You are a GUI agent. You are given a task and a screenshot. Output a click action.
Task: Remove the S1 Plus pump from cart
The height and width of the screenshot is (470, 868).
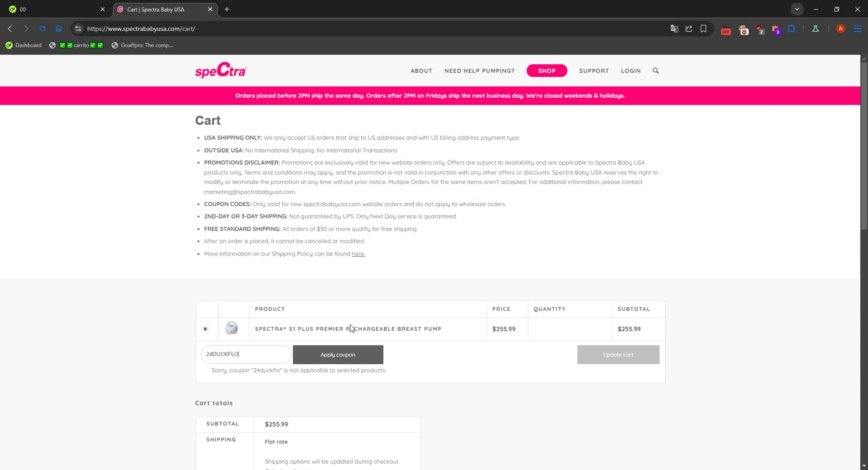coord(205,329)
